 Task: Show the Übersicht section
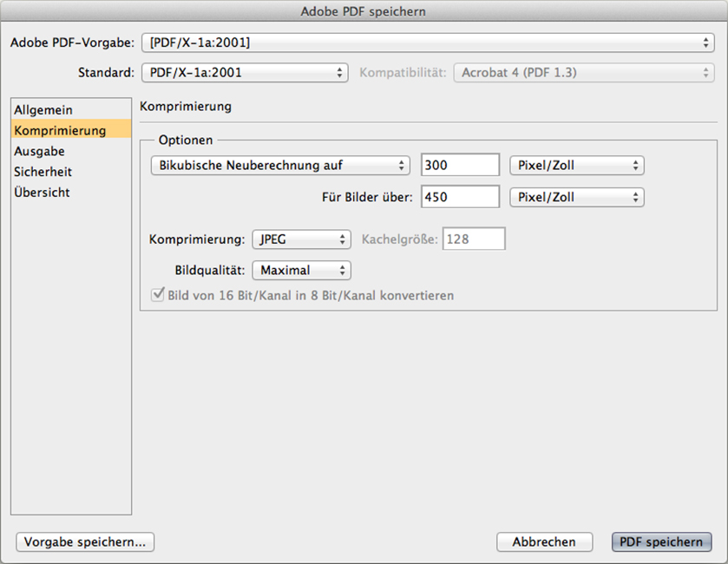[x=71, y=192]
